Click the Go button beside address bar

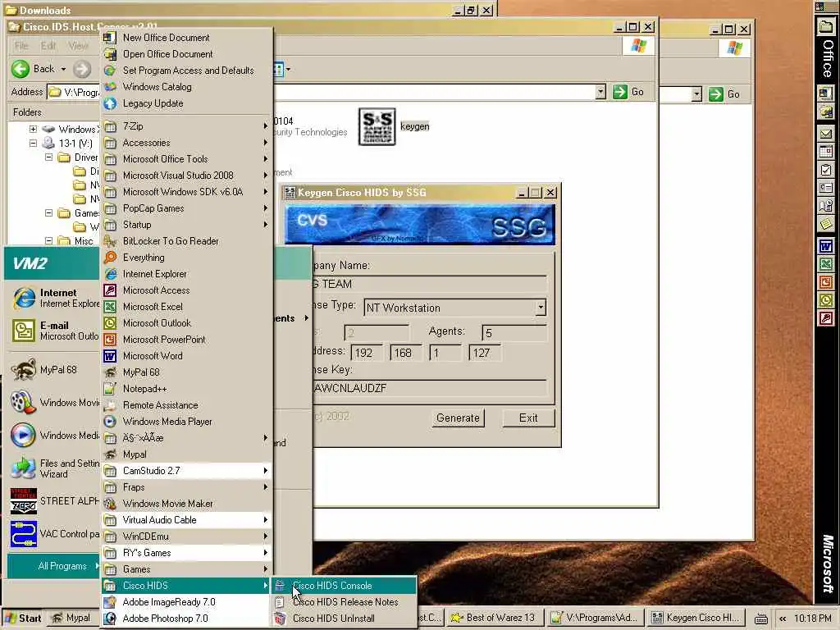coord(628,92)
